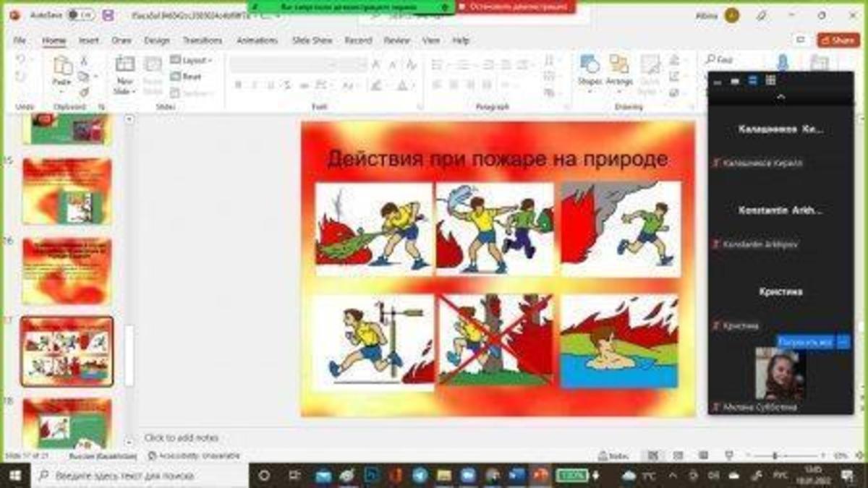The width and height of the screenshot is (868, 488).
Task: Click the Windows taskbar search box
Action: point(140,476)
